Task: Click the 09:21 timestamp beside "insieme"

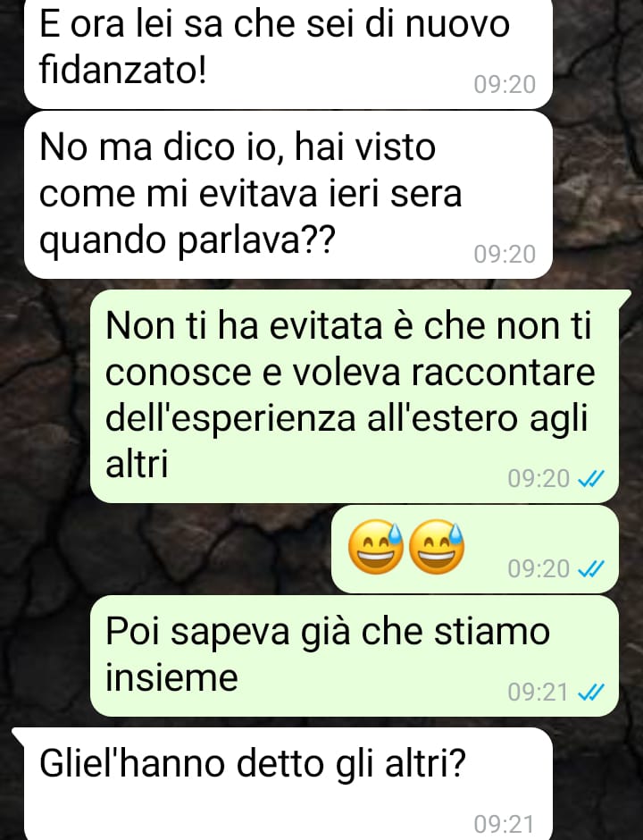Action: pos(538,693)
